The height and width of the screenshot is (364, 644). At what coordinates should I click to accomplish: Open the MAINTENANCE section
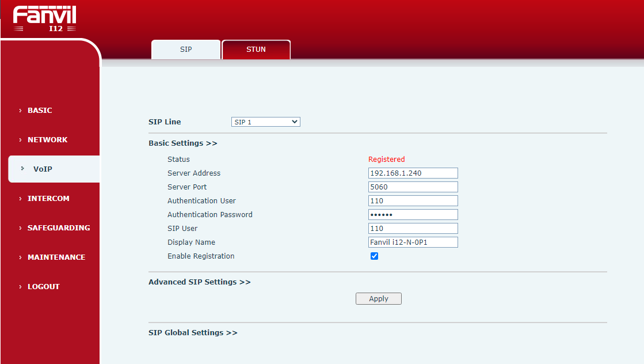pyautogui.click(x=56, y=257)
